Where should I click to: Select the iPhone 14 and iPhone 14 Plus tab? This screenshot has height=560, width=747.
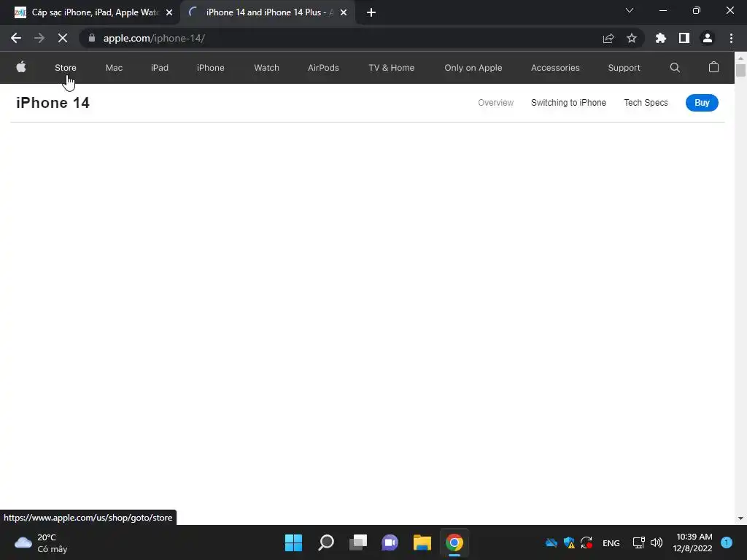pos(268,12)
